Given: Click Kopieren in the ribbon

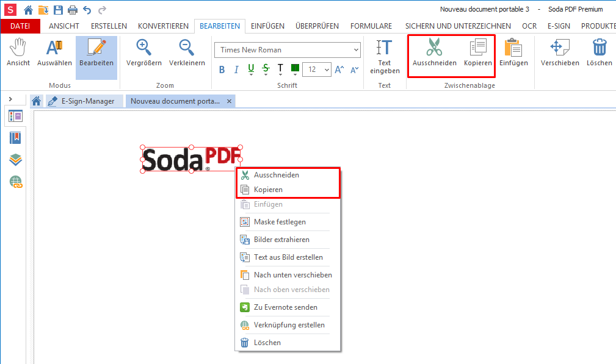Looking at the screenshot, I should click(x=477, y=52).
